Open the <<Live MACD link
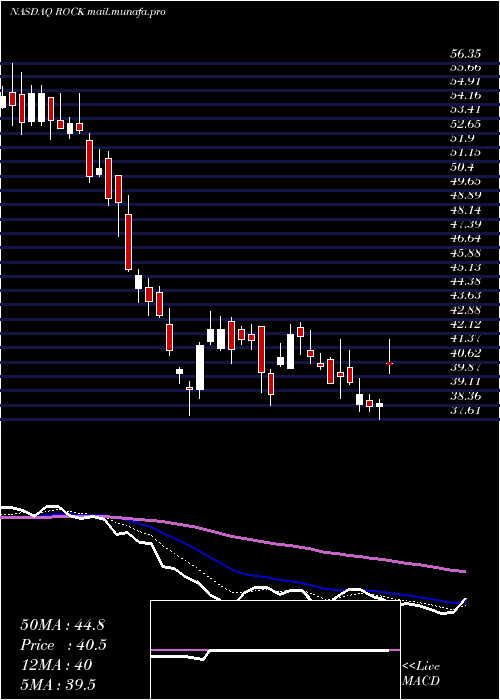 421,674
